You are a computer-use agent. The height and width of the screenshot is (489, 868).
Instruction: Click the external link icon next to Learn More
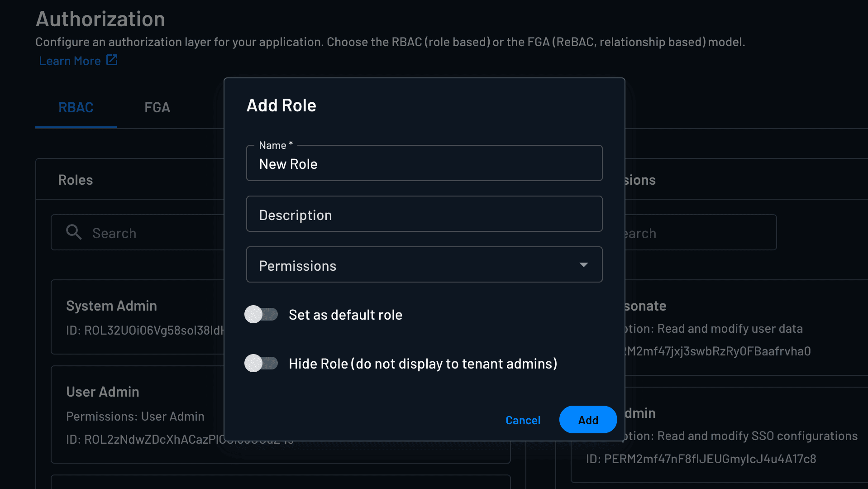click(111, 59)
